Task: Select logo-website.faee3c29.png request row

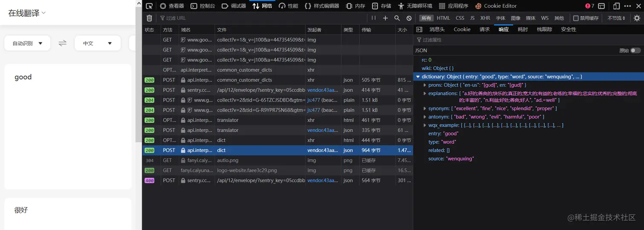Action: tap(277, 170)
